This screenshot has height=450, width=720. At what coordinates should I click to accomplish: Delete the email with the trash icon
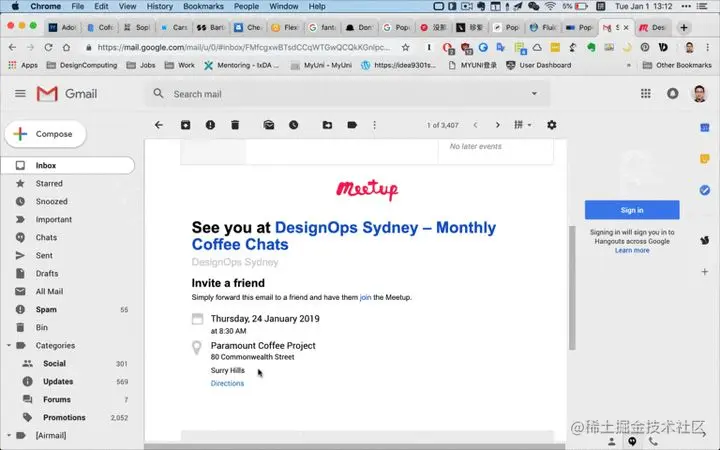pyautogui.click(x=235, y=125)
